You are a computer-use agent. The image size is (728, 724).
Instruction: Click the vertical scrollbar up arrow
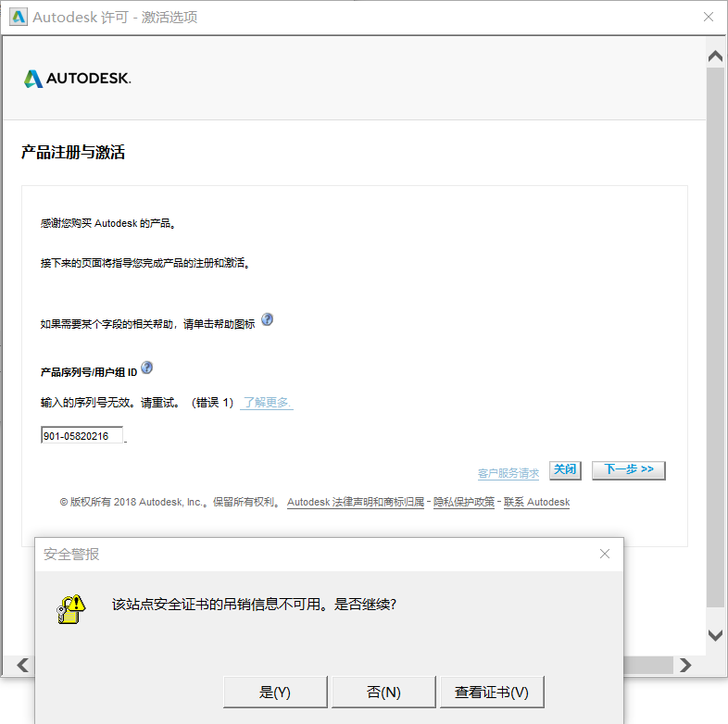715,56
